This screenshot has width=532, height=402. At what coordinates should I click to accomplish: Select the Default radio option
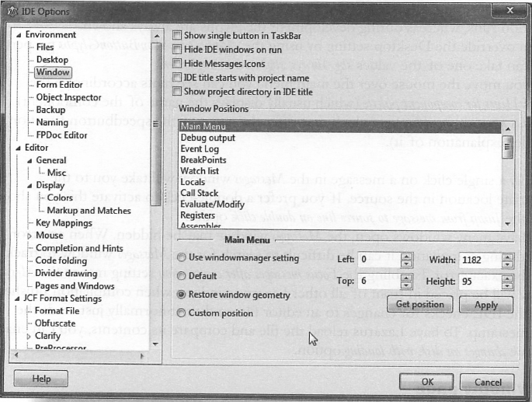pos(182,276)
